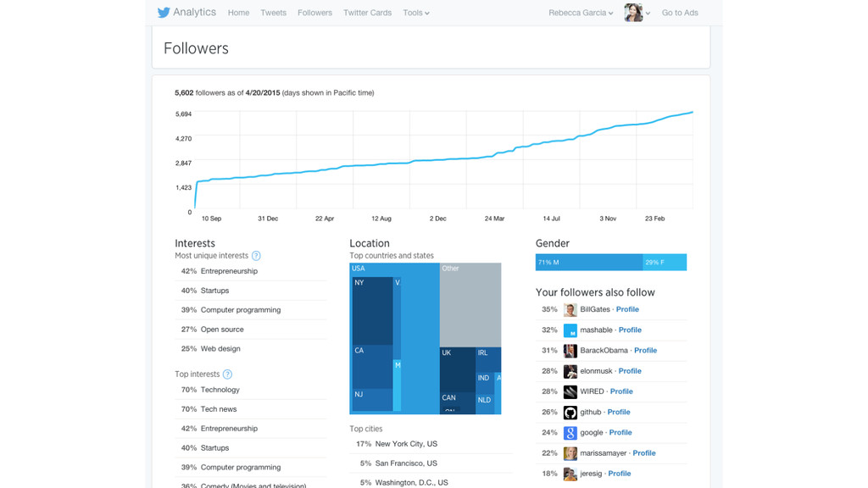The height and width of the screenshot is (488, 868).
Task: Click the Twitter bird logo
Action: pos(164,12)
